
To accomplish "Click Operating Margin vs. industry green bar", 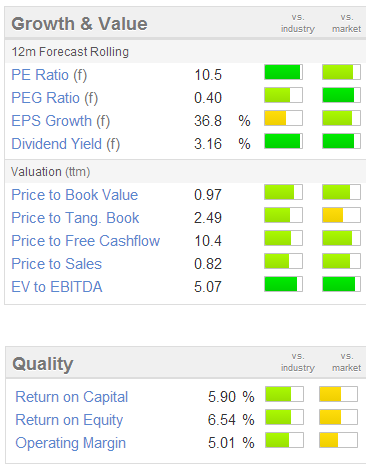I will click(284, 440).
